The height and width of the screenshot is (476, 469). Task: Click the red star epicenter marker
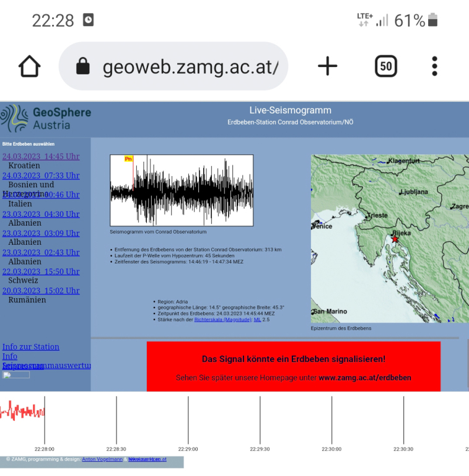395,239
